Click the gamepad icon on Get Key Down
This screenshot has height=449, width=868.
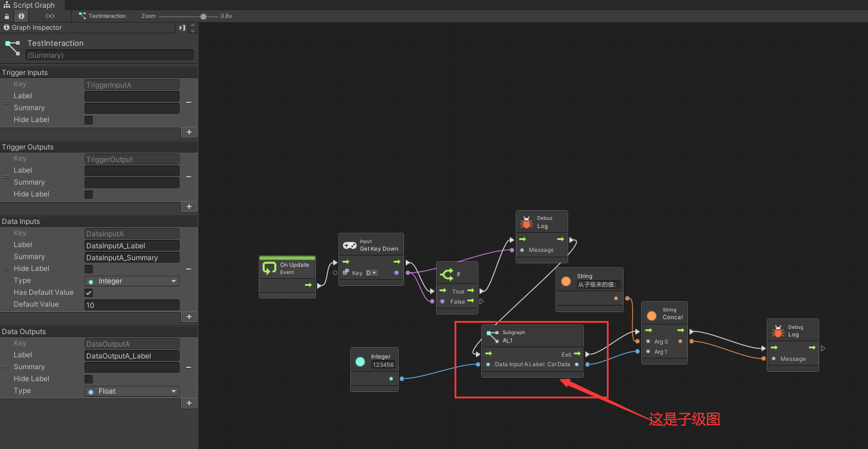point(349,245)
